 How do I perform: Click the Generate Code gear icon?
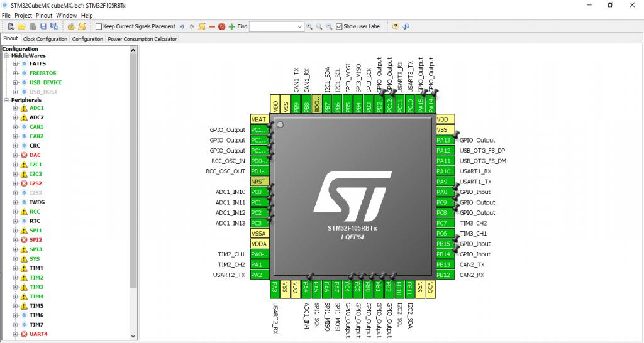(x=71, y=26)
